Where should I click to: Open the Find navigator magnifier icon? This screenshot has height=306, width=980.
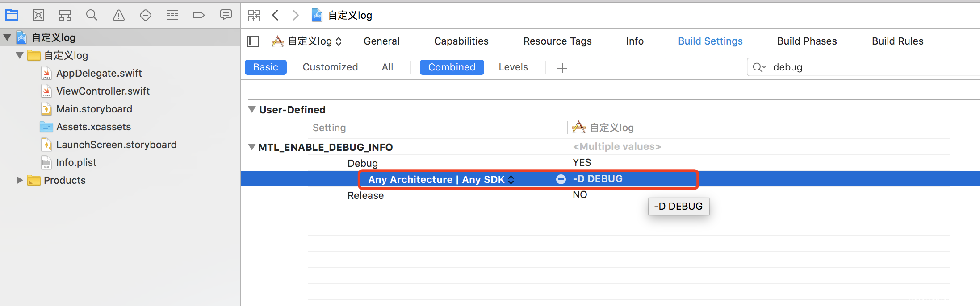92,15
